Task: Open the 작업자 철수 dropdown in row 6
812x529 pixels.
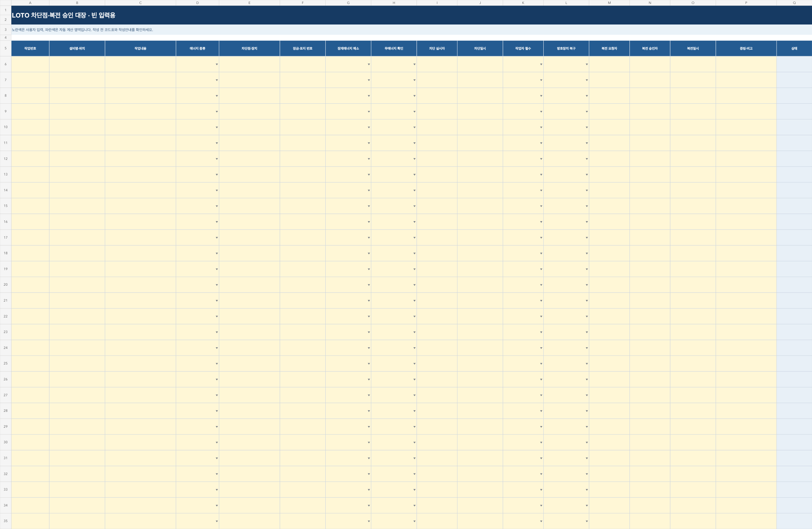Action: 541,65
